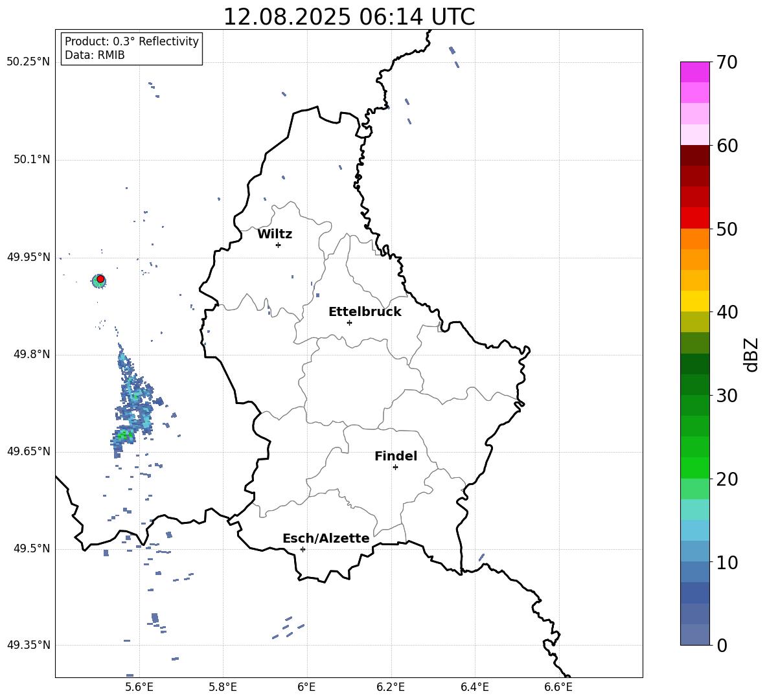Click the 49.5°N latitude label
The height and width of the screenshot is (700, 767).
click(32, 548)
